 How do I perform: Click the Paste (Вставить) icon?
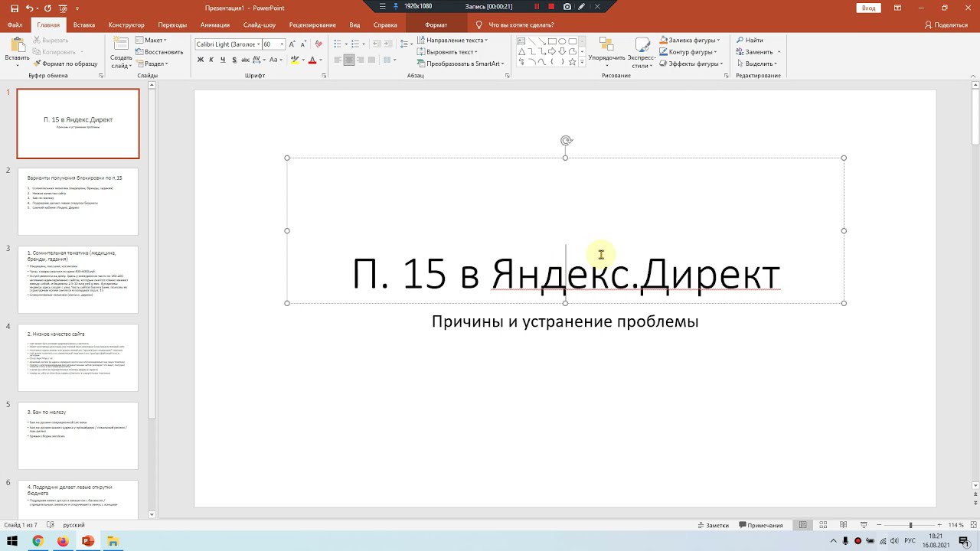click(x=17, y=46)
